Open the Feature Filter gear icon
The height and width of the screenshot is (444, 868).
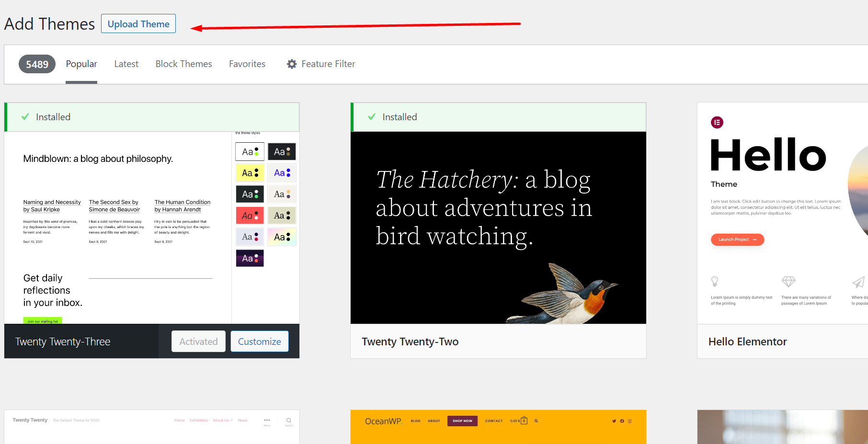coord(292,64)
